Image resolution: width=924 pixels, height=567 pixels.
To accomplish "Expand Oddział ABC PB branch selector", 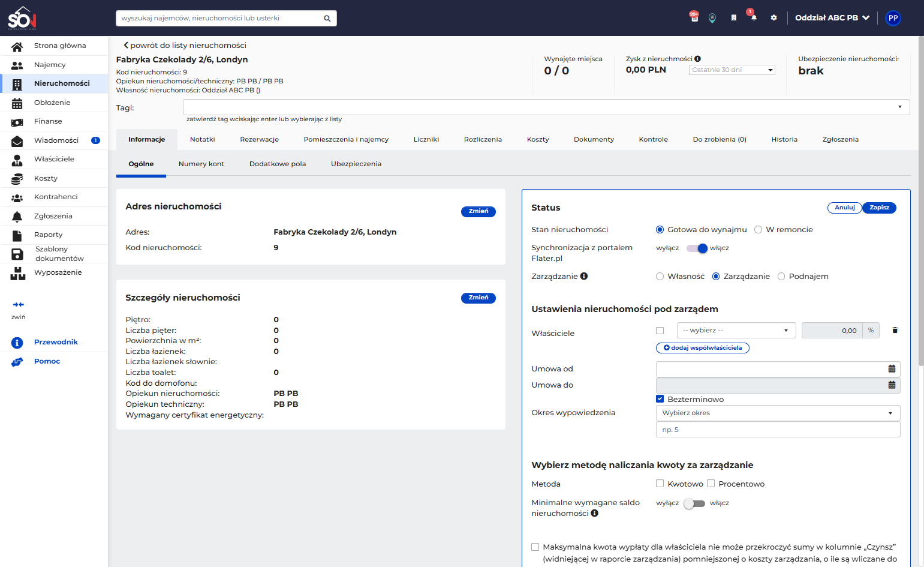I will pyautogui.click(x=832, y=18).
